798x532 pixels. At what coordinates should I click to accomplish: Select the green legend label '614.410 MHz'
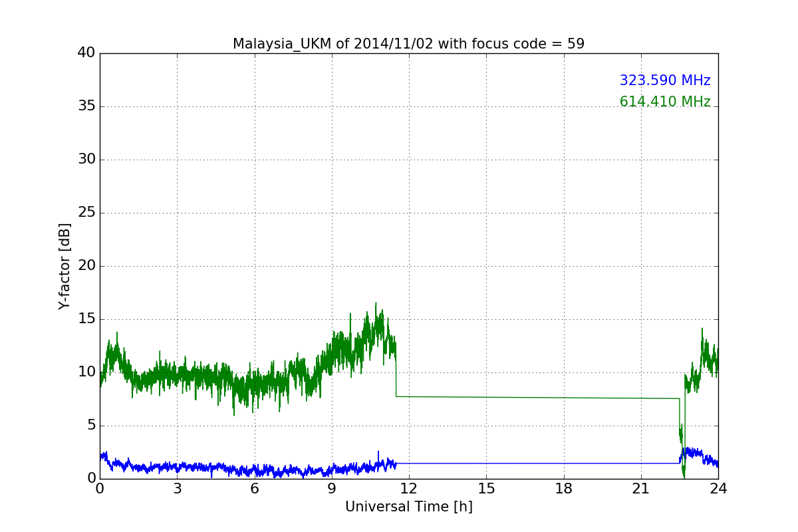pos(665,102)
